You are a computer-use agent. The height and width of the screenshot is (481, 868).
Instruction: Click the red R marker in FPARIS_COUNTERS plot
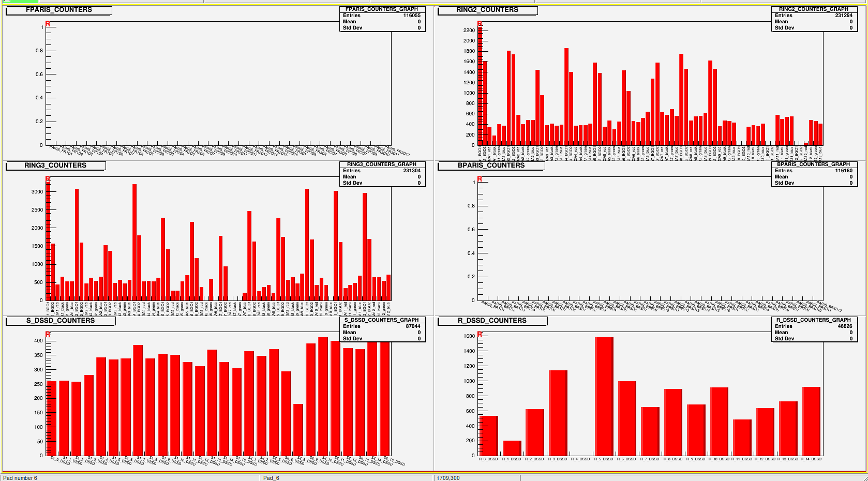48,24
